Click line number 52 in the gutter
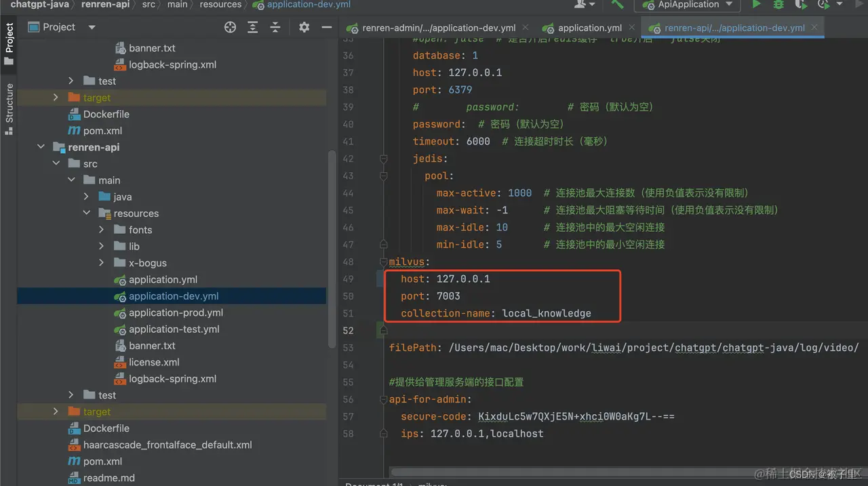Viewport: 868px width, 486px height. tap(349, 330)
